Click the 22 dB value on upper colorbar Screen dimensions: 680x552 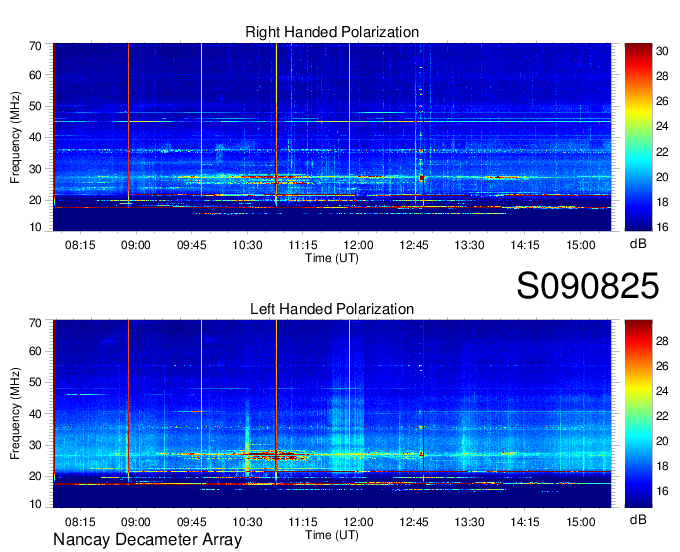[662, 152]
